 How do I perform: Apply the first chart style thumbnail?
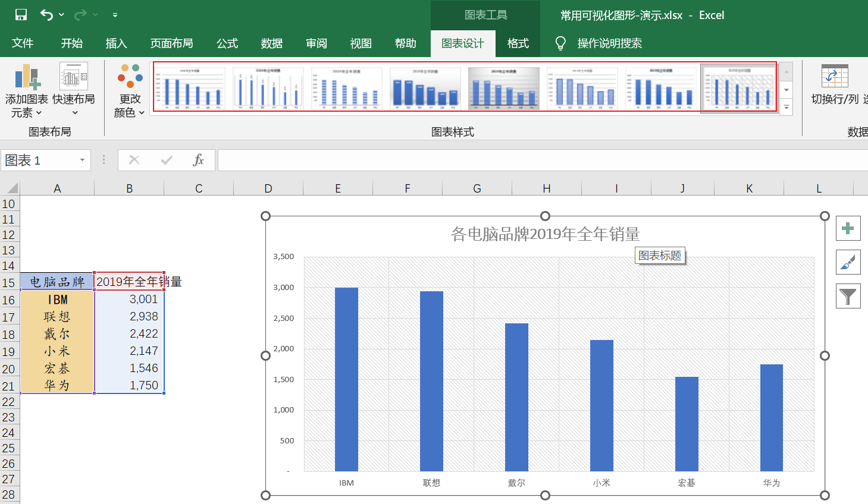click(x=190, y=88)
